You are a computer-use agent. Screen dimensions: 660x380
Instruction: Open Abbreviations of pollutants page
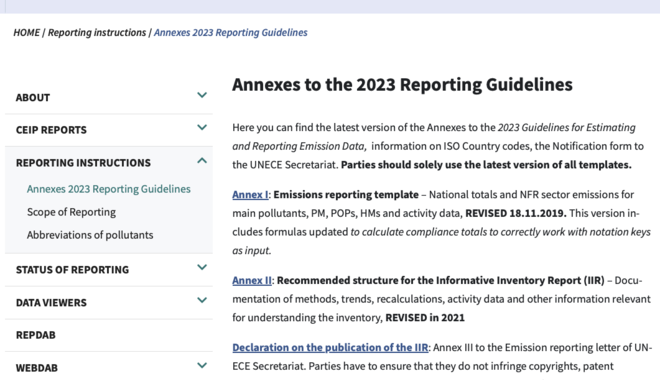coord(90,235)
